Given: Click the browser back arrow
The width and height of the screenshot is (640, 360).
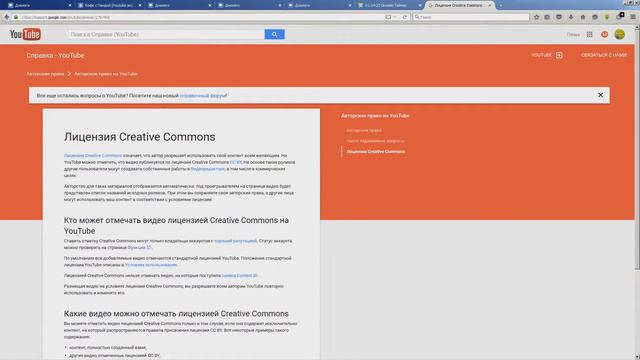Looking at the screenshot, I should pyautogui.click(x=7, y=17).
